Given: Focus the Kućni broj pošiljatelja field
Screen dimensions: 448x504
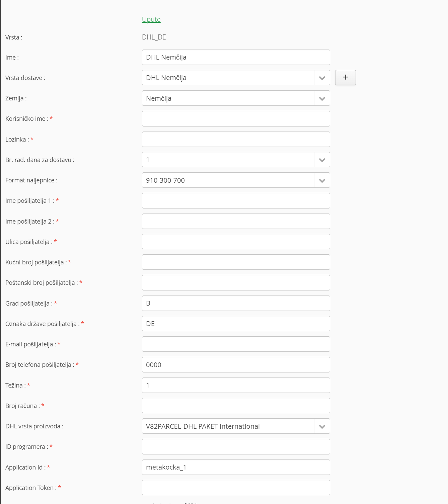Looking at the screenshot, I should click(236, 262).
